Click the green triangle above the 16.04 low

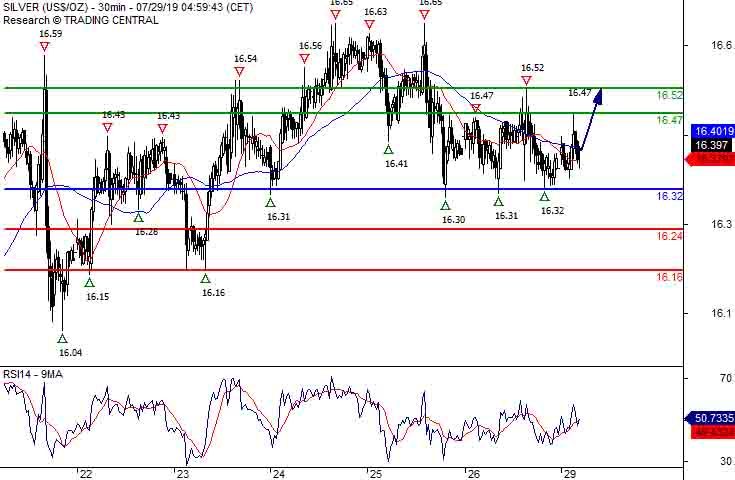62,338
